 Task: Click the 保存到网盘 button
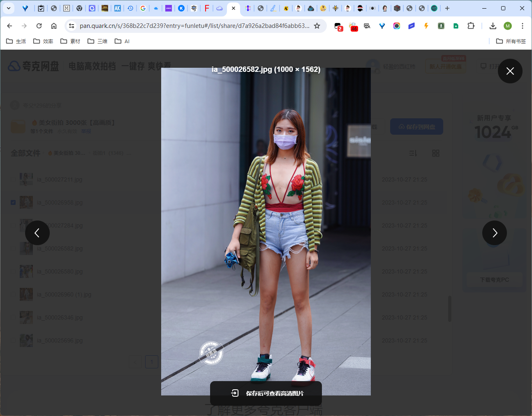tap(416, 127)
